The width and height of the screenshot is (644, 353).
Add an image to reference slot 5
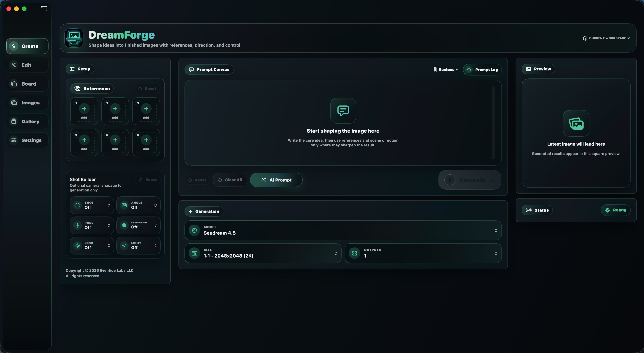pos(115,142)
